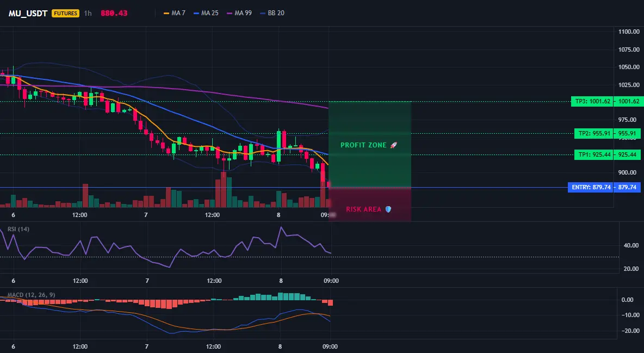
Task: Click the rocket icon beside PROFIT ZONE
Action: tap(393, 145)
